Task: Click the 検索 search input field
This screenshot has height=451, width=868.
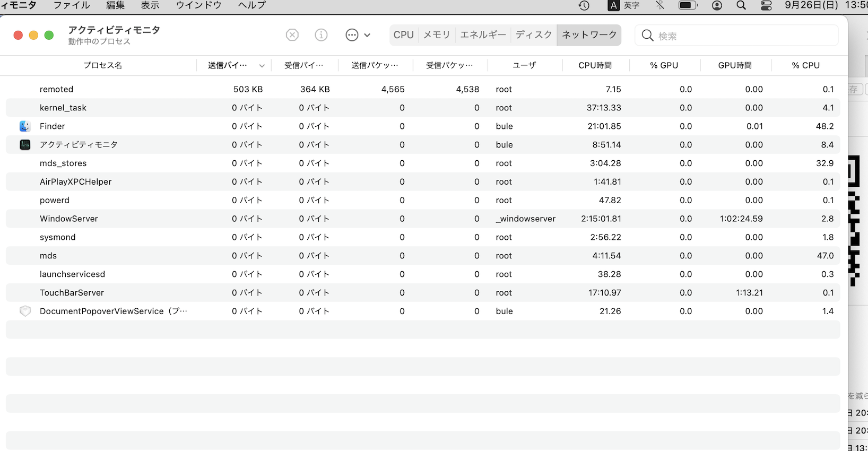Action: (x=736, y=36)
